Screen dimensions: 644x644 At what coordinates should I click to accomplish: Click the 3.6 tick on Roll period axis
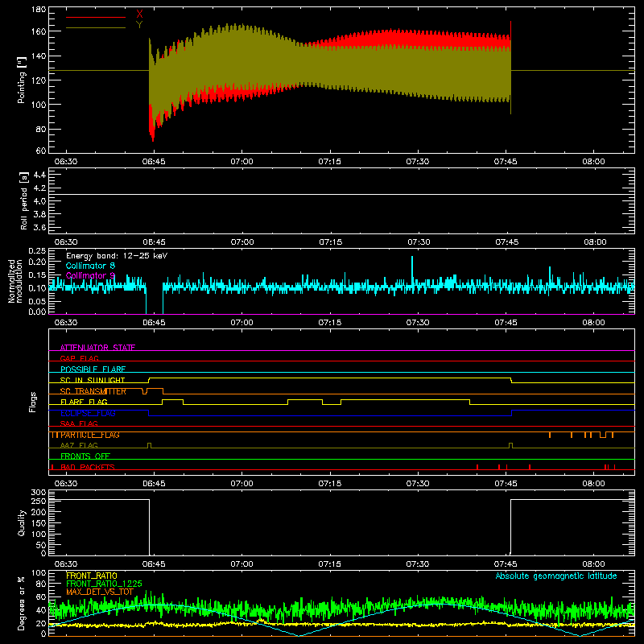tap(39, 227)
